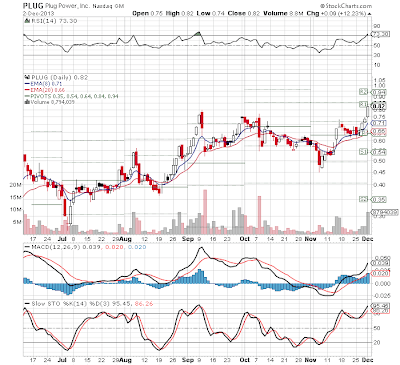Viewport: 400px width, 365px height.
Task: Click the 90 level on the RSI axis
Action: pos(377,26)
